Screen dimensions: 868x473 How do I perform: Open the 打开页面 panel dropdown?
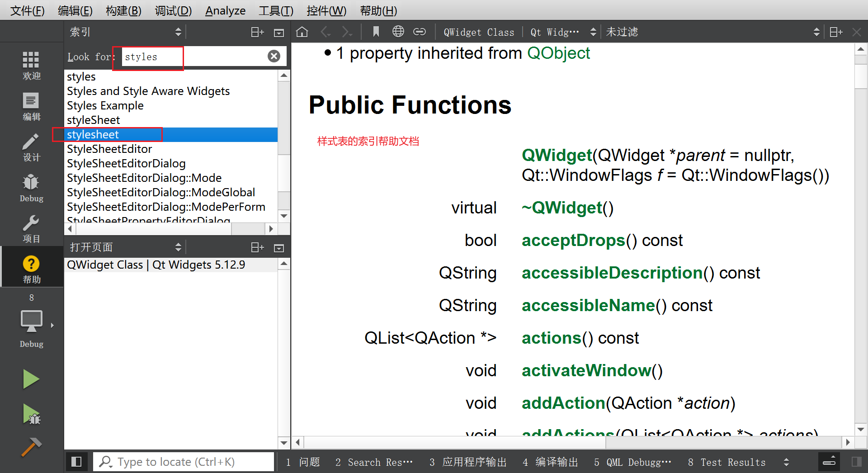click(x=178, y=247)
